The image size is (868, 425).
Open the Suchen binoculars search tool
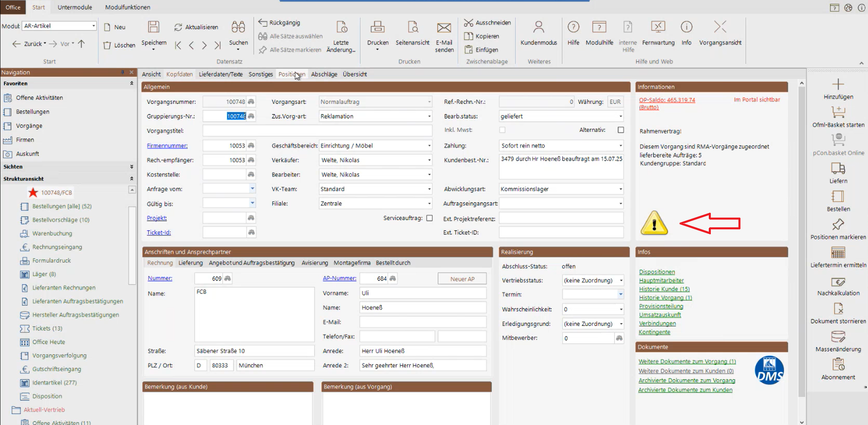tap(238, 28)
